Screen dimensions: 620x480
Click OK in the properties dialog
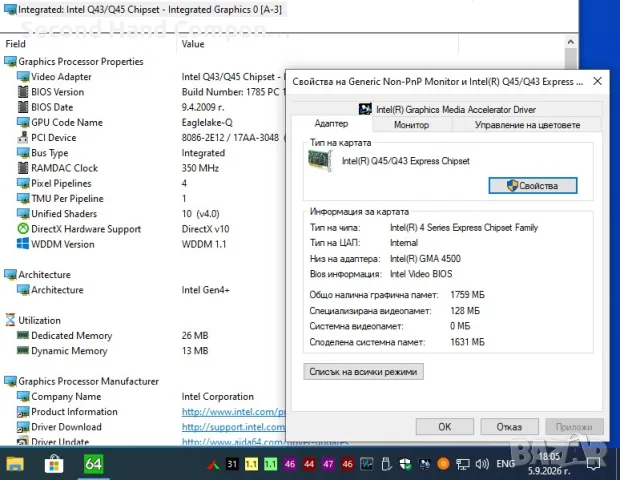point(444,427)
